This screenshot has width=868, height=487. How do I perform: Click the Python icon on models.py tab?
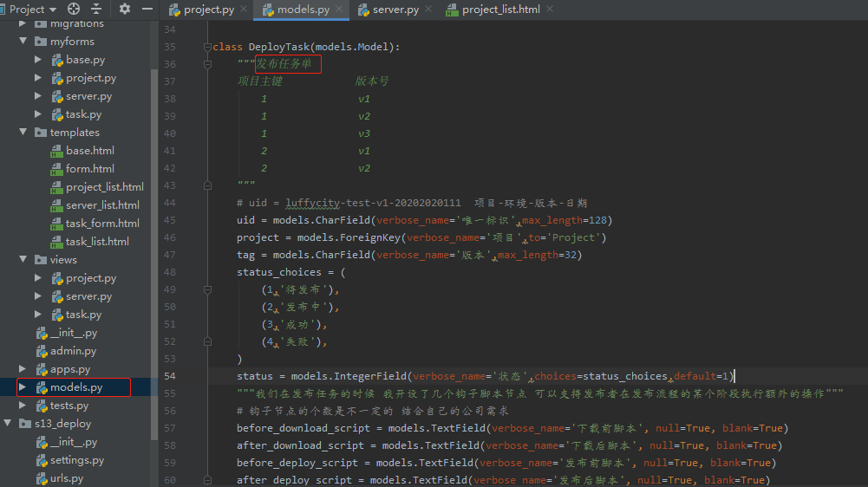(x=269, y=10)
